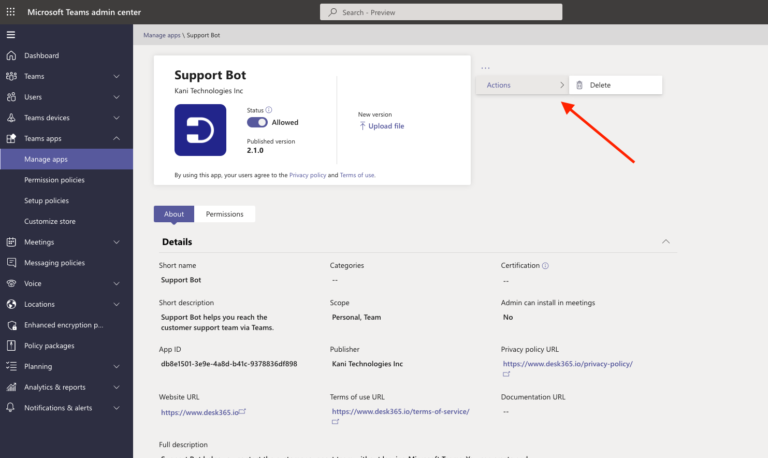Click the search magnifier icon
Image resolution: width=768 pixels, height=458 pixels.
pyautogui.click(x=333, y=12)
